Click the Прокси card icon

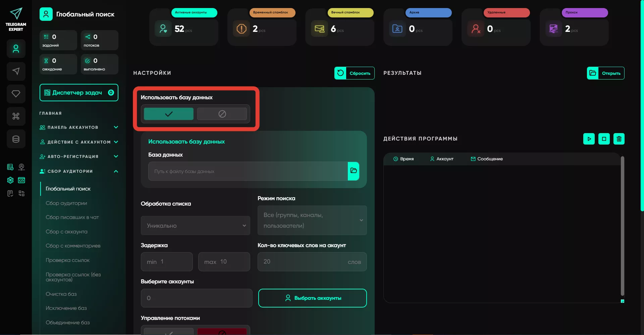coord(553,29)
